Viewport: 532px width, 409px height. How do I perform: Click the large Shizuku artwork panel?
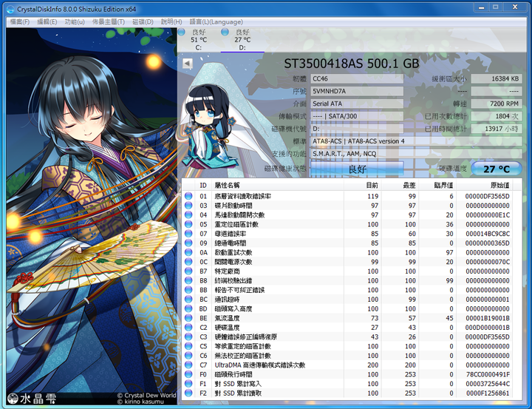tap(92, 217)
